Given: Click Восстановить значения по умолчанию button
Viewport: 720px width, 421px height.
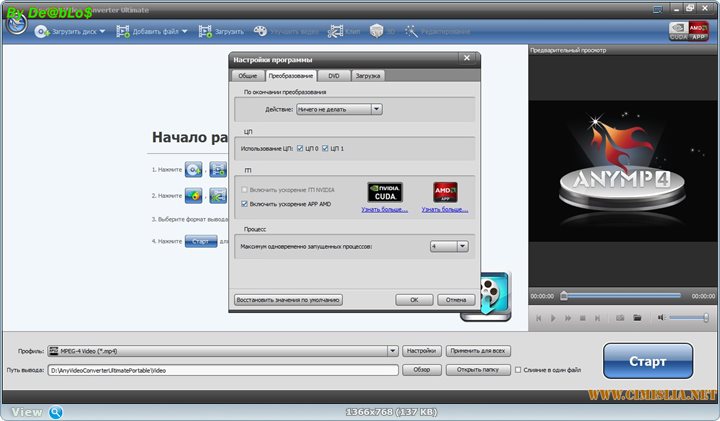Looking at the screenshot, I should point(288,300).
